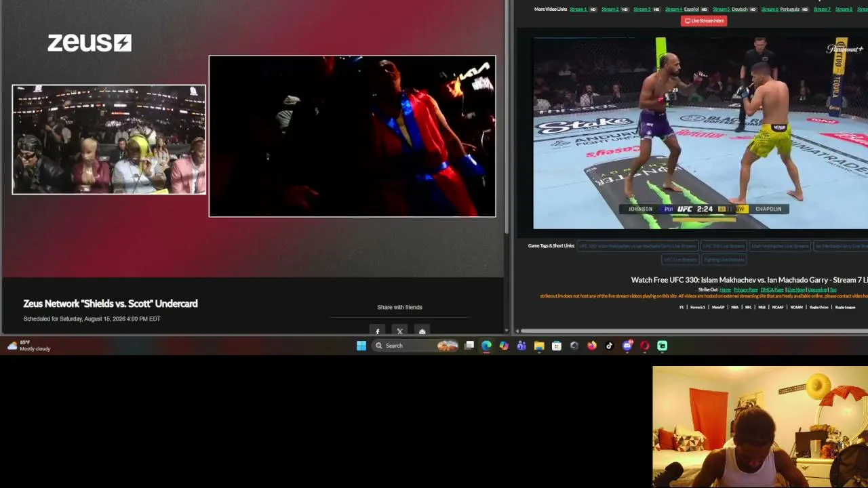Click the taskbar Search box
The image size is (868, 488).
coord(415,346)
